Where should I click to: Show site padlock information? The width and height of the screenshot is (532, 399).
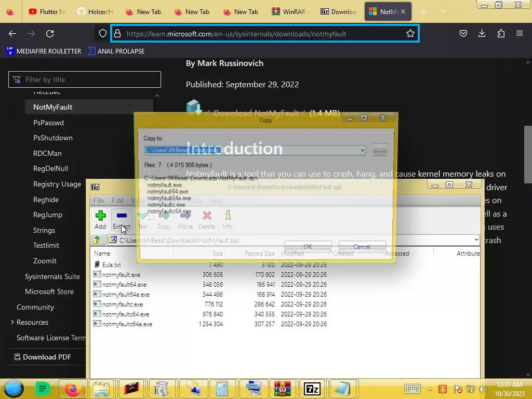point(117,33)
